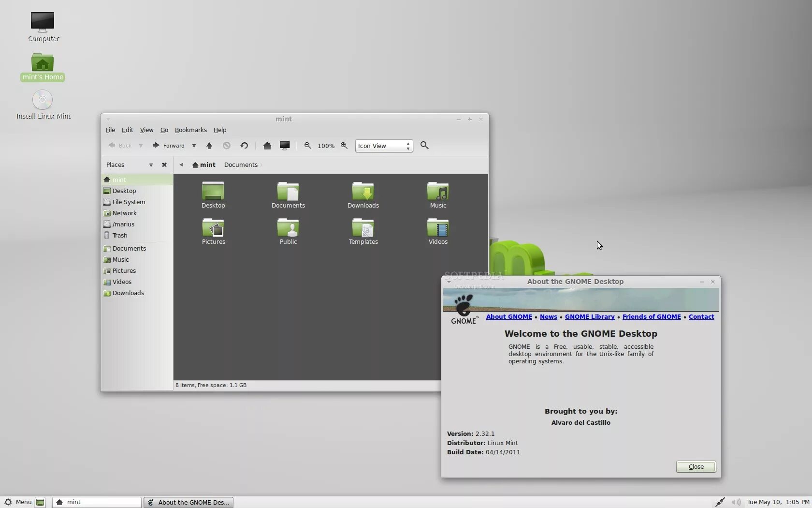Select Music bookmark in Places sidebar
This screenshot has height=508, width=812.
point(137,260)
